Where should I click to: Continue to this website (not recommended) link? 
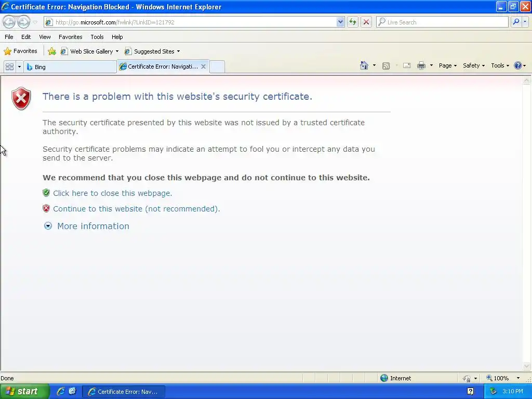(137, 209)
